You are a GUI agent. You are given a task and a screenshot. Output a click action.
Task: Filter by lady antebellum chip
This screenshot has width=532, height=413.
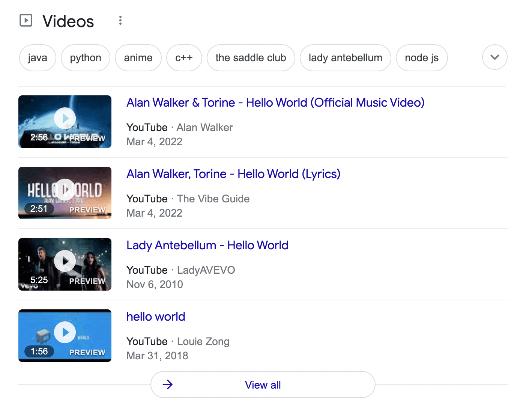click(x=345, y=58)
